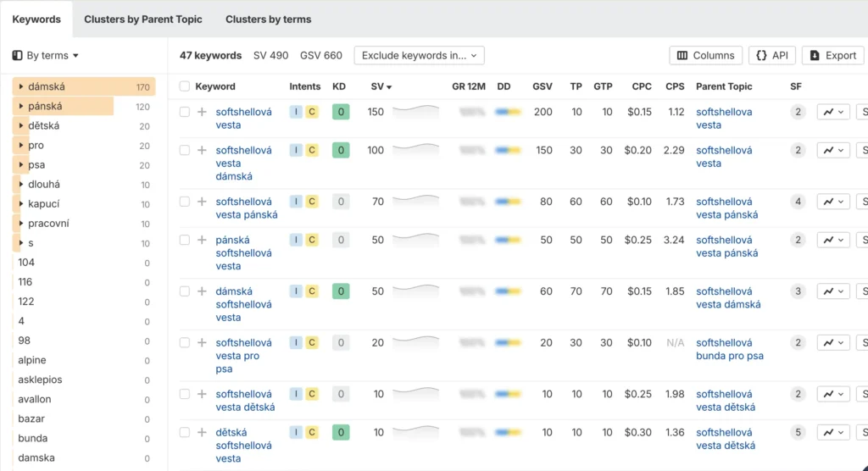This screenshot has height=471, width=868.
Task: Click the green KD 0 badge in first row
Action: click(341, 112)
